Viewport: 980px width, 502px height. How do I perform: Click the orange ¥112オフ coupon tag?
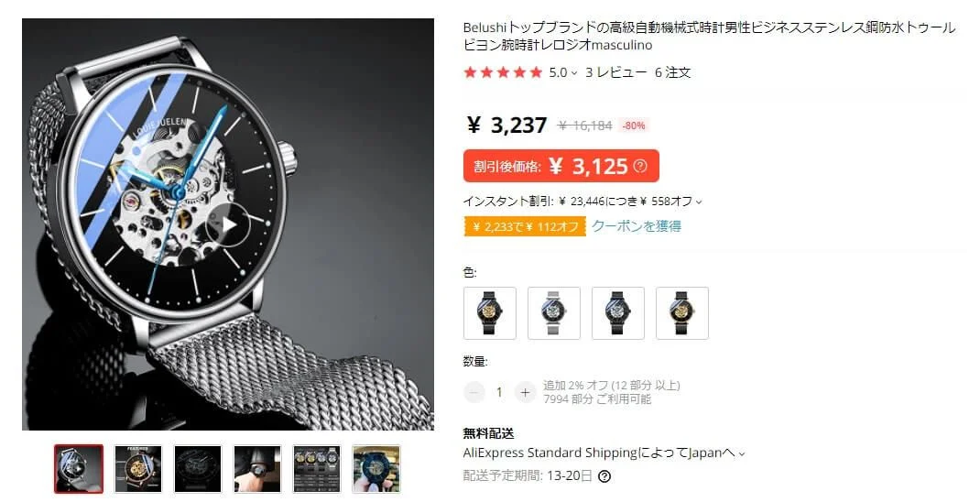[x=525, y=226]
